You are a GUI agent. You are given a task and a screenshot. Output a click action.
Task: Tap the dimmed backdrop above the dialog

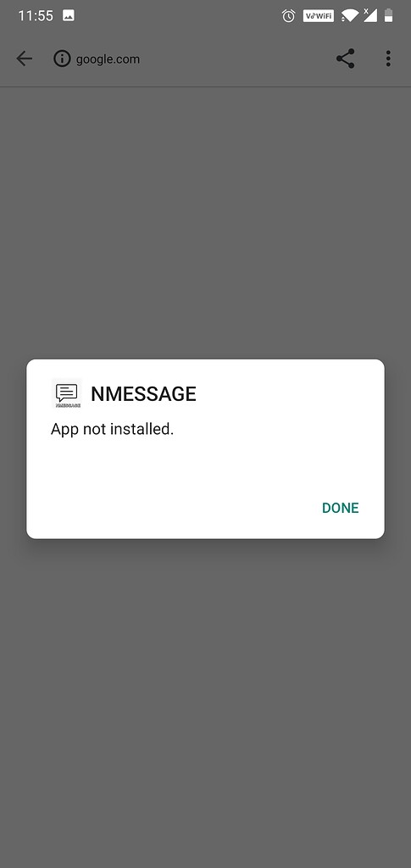[205, 223]
